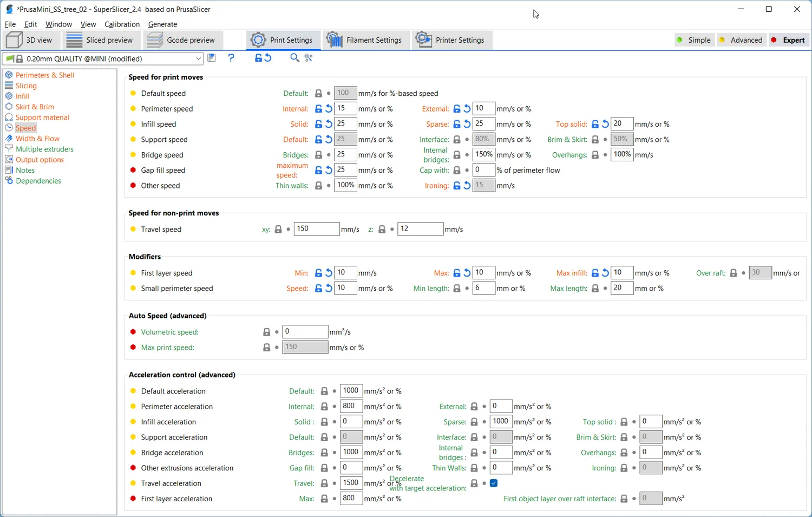Open Support material settings page

pos(42,117)
